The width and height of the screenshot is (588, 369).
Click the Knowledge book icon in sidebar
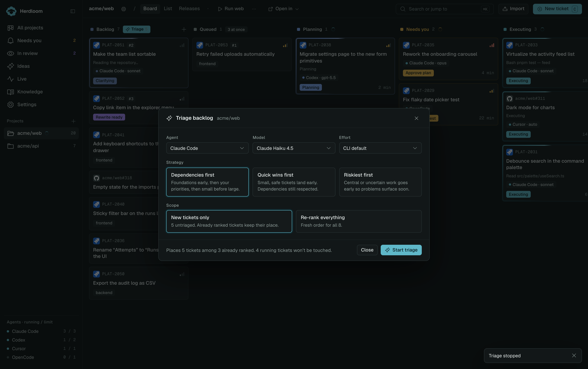[11, 92]
